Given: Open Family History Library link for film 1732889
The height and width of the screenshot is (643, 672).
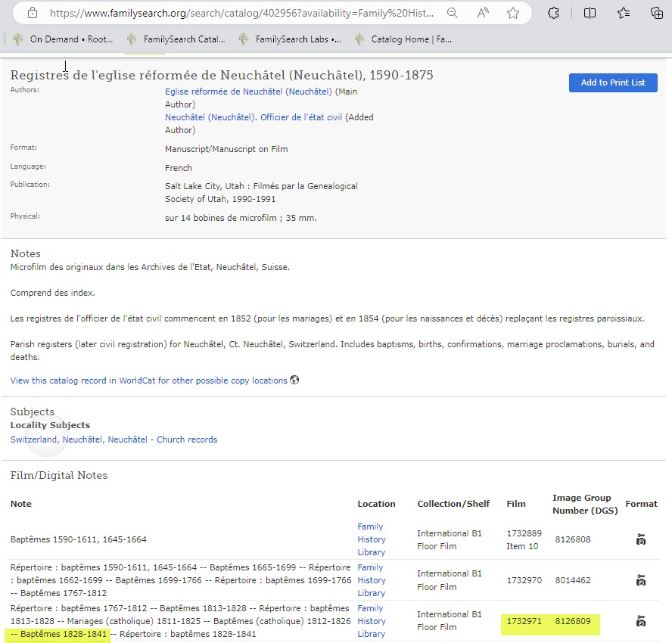Looking at the screenshot, I should (372, 539).
